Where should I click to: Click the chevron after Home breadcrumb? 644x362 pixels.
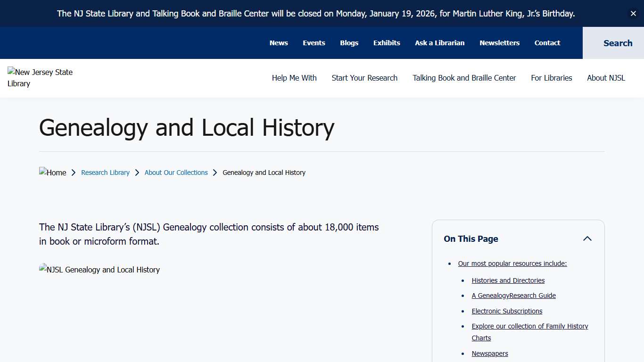click(74, 173)
